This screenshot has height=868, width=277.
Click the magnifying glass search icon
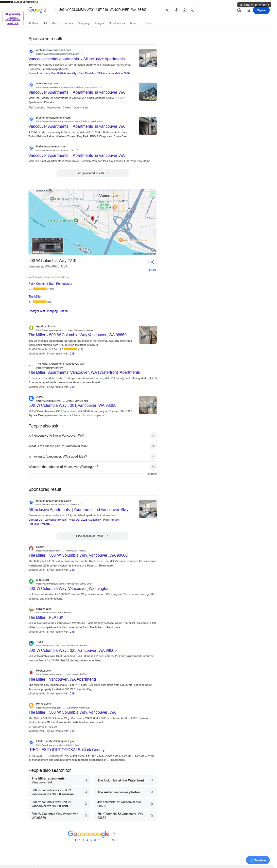pos(192,10)
